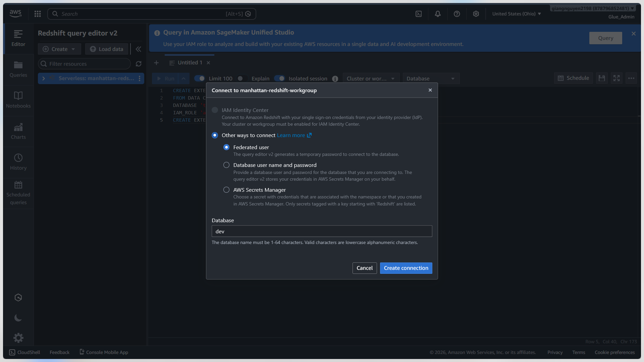This screenshot has width=644, height=362.
Task: Select Other ways to connect radio
Action: coord(215,135)
